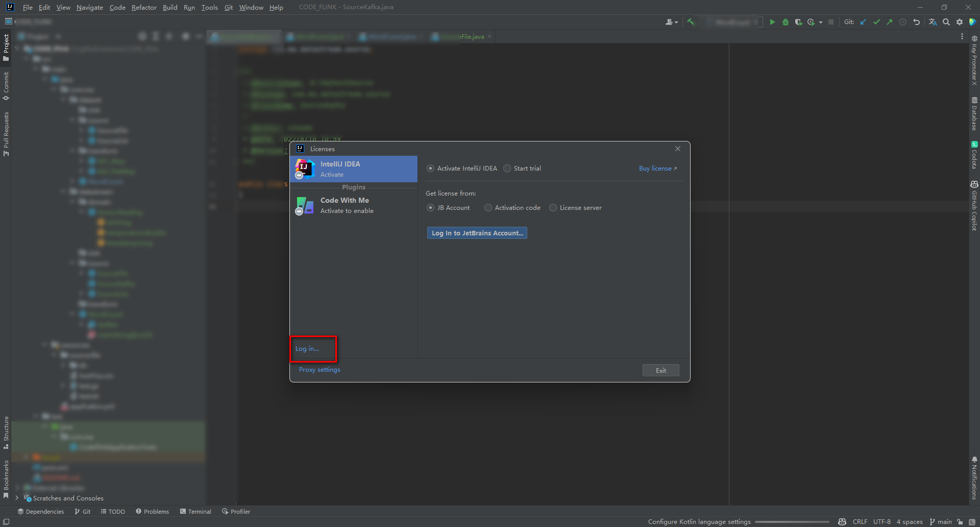
Task: Run with Coverage shield icon
Action: point(798,22)
